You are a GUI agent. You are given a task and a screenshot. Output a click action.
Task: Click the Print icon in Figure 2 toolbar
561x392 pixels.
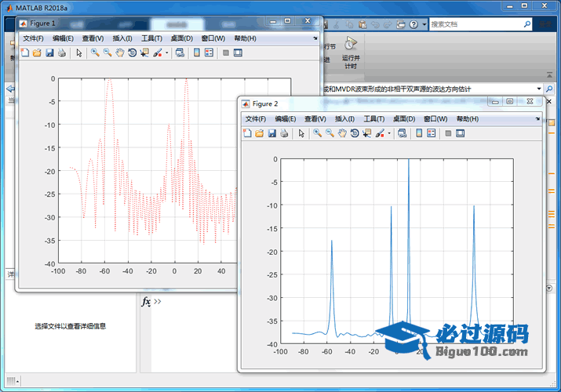[x=284, y=133]
